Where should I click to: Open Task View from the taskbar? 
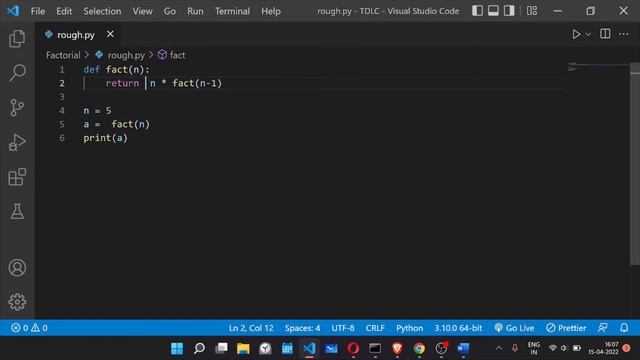click(221, 349)
